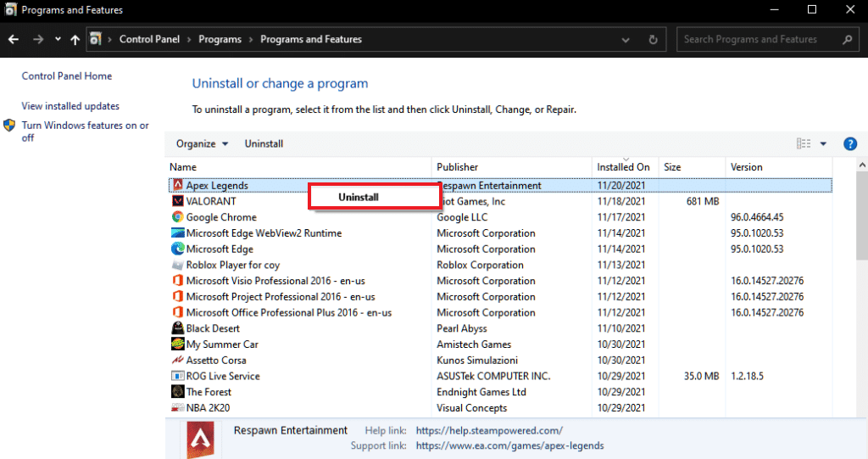Open Control Panel Home link
Viewport: 868px width, 459px height.
[x=66, y=76]
